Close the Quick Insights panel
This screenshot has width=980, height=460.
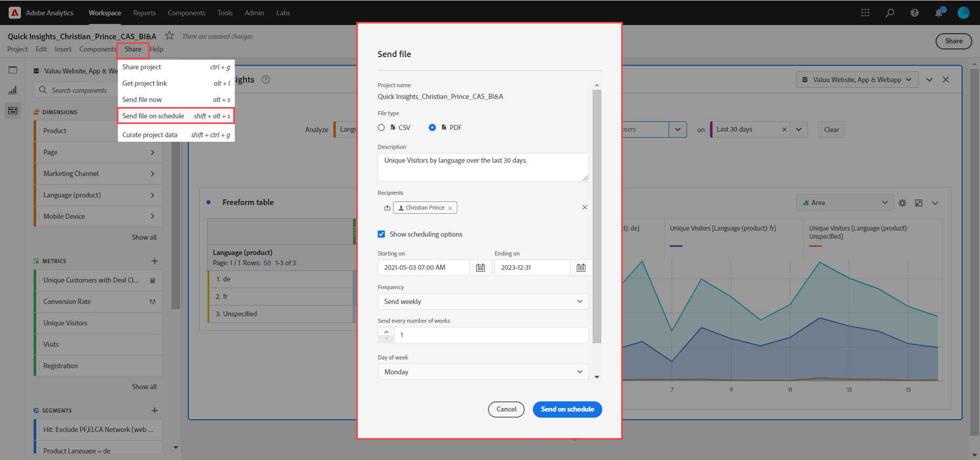946,80
